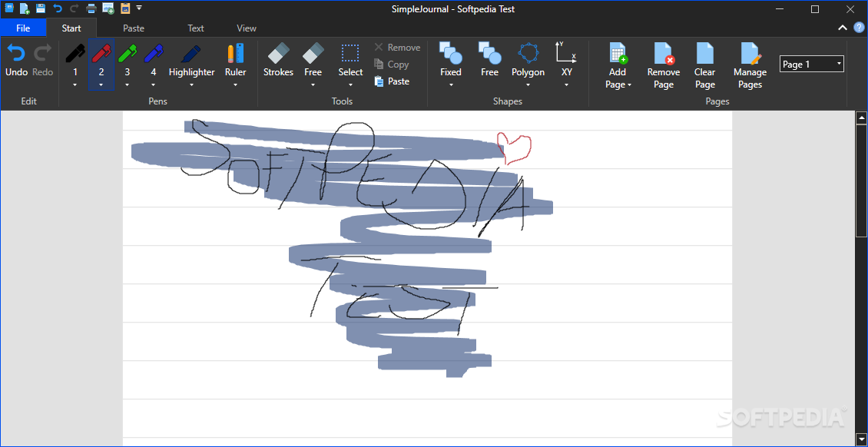This screenshot has height=447, width=868.
Task: Click Copy in Tools group
Action: pyautogui.click(x=392, y=65)
